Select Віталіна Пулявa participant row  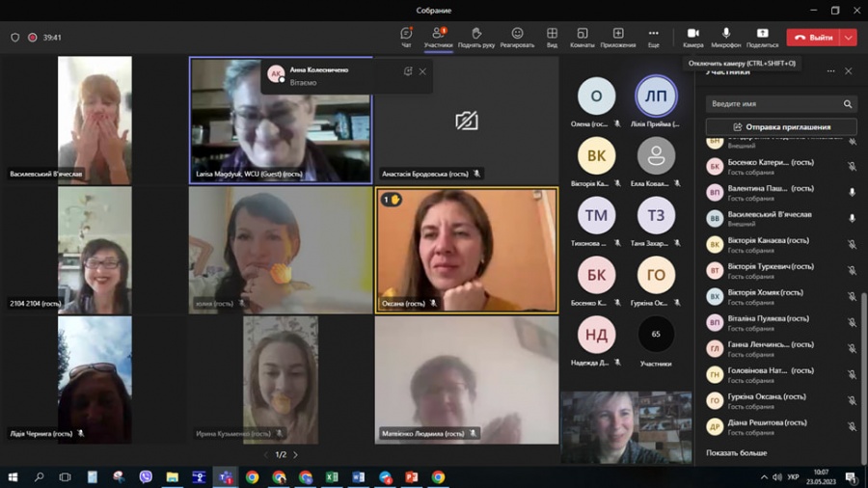click(x=780, y=322)
